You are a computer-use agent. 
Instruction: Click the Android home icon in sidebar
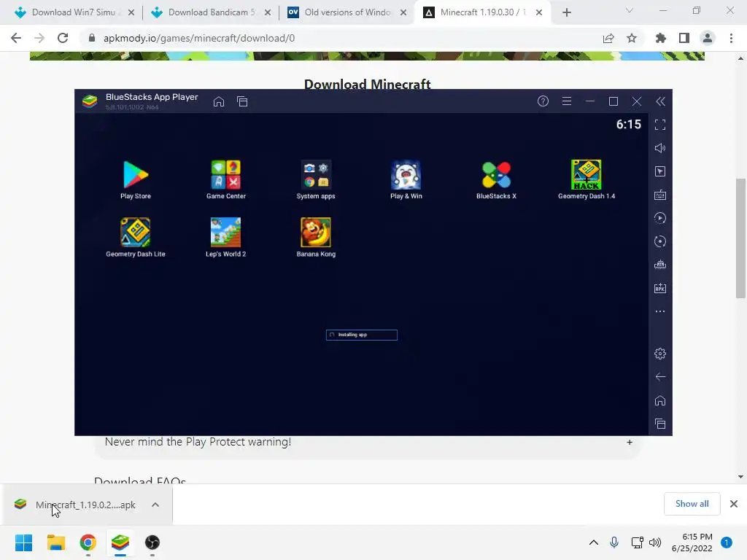pyautogui.click(x=659, y=400)
